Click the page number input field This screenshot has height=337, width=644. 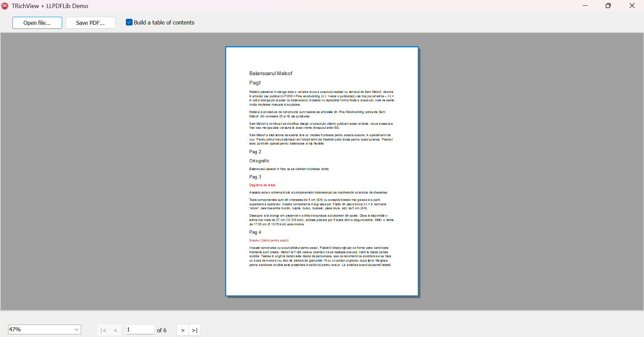(x=140, y=329)
